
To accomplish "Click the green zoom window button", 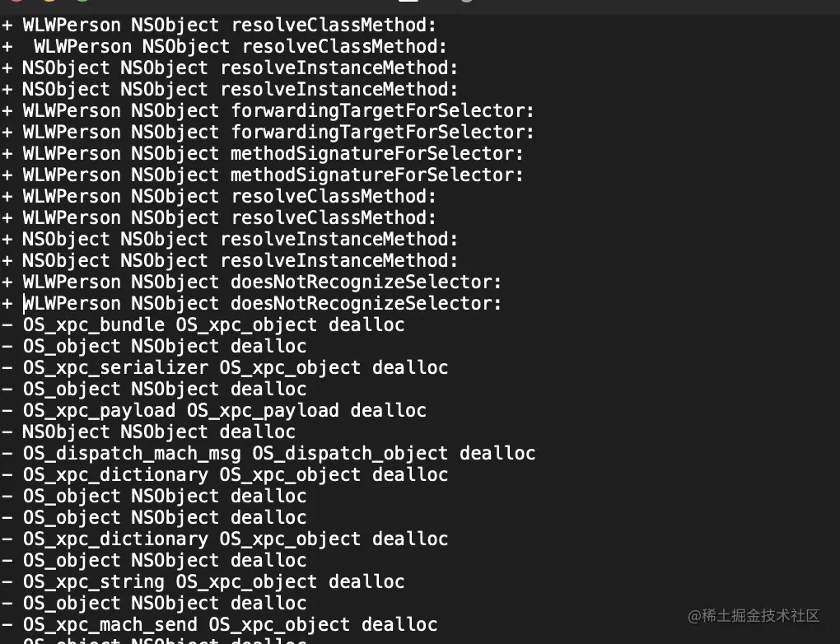I will [82, 1].
